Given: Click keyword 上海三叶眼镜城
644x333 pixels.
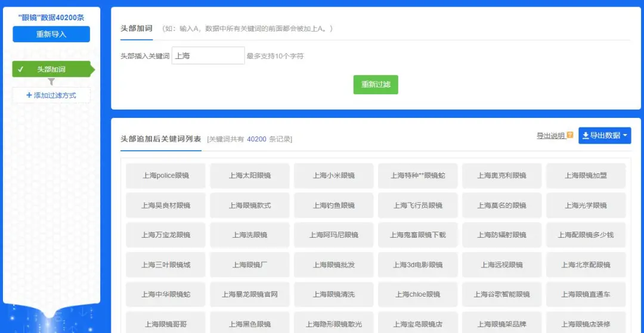Looking at the screenshot, I should point(166,265).
